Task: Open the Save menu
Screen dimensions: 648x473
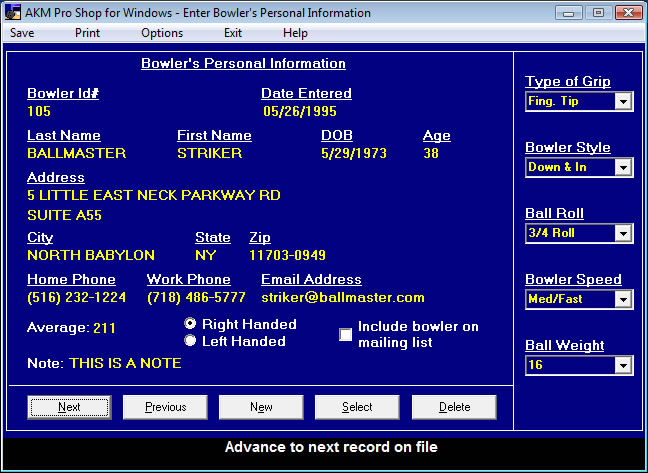Action: [22, 33]
